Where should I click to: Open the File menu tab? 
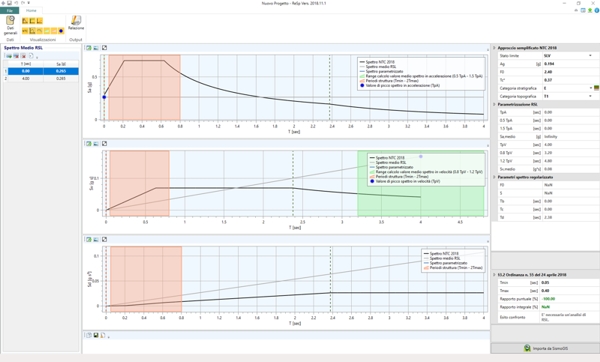10,11
